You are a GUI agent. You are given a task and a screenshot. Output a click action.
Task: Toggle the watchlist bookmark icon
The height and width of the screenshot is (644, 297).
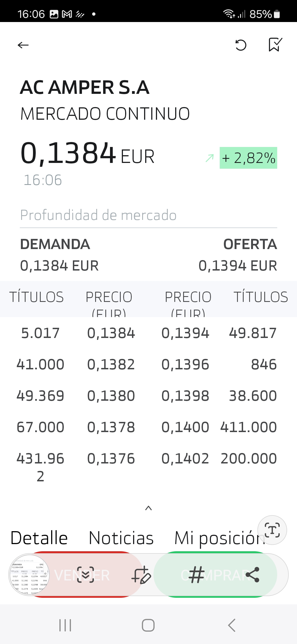[275, 45]
